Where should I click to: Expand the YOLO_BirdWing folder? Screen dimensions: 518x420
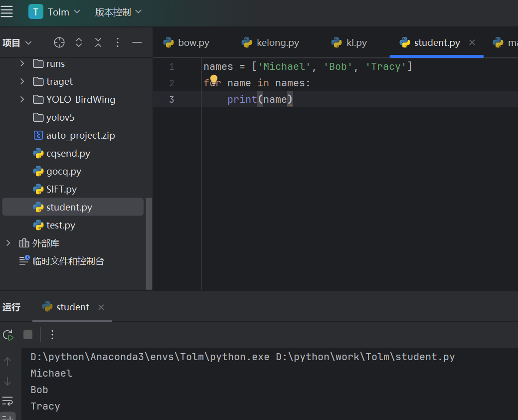tap(22, 99)
